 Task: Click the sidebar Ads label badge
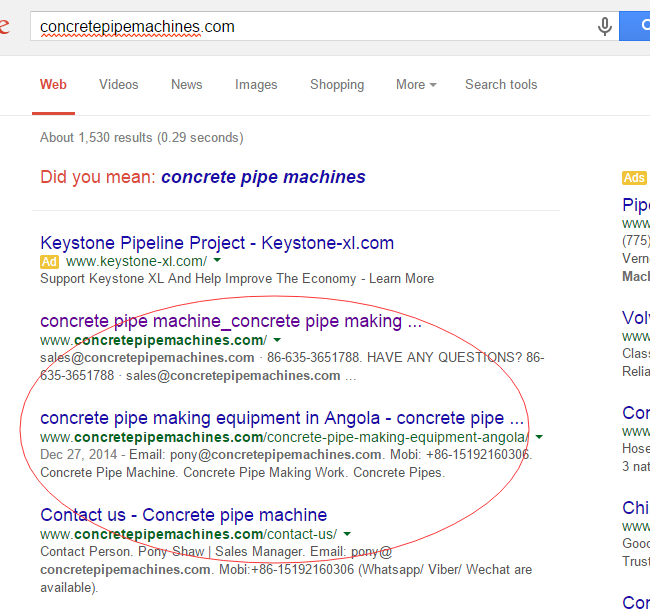pyautogui.click(x=634, y=178)
